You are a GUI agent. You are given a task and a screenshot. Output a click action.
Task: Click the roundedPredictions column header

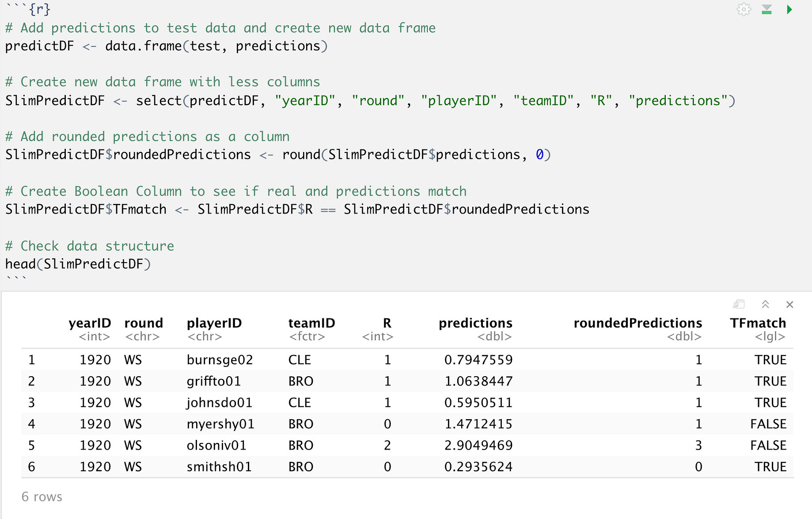pyautogui.click(x=637, y=323)
